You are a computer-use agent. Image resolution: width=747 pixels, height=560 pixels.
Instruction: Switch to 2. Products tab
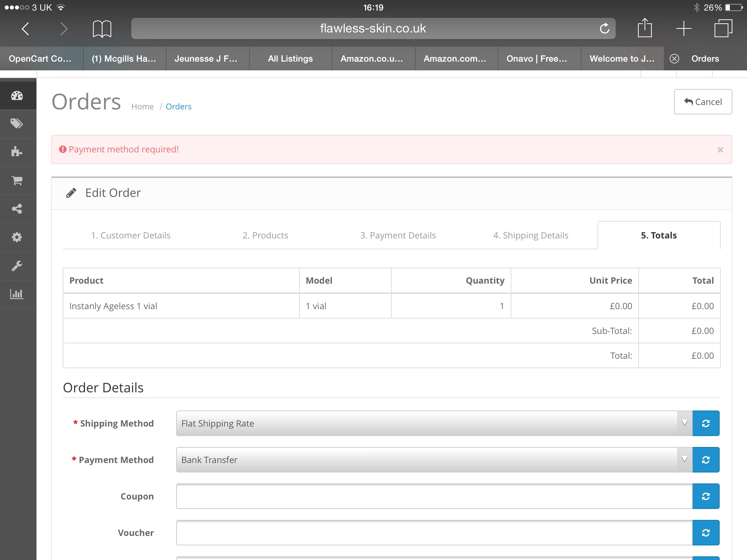click(265, 236)
